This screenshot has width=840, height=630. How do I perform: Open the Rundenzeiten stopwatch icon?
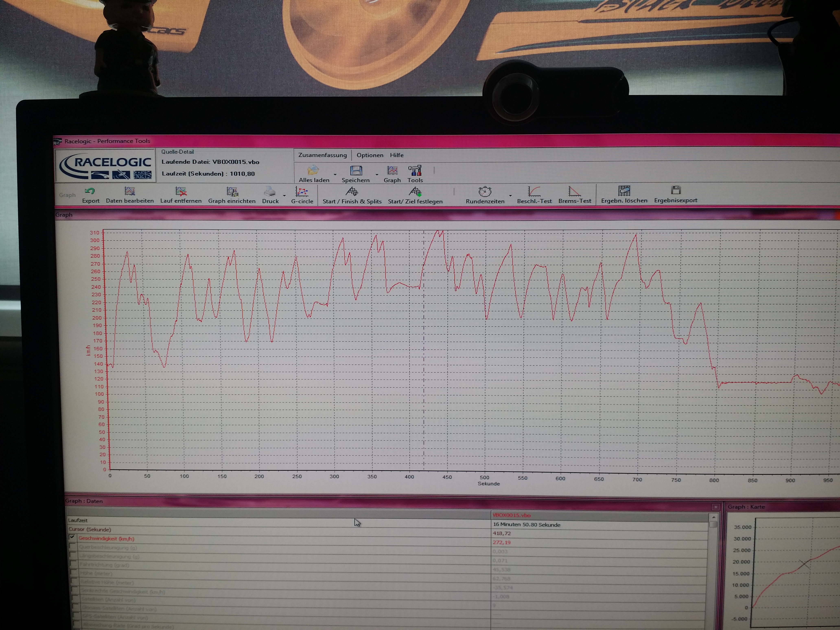[485, 191]
